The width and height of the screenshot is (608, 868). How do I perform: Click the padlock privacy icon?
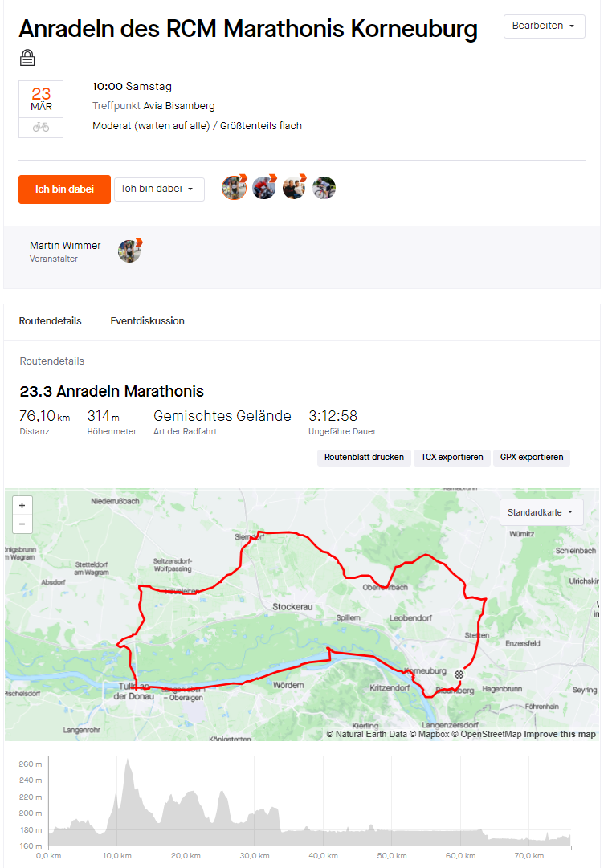click(27, 58)
